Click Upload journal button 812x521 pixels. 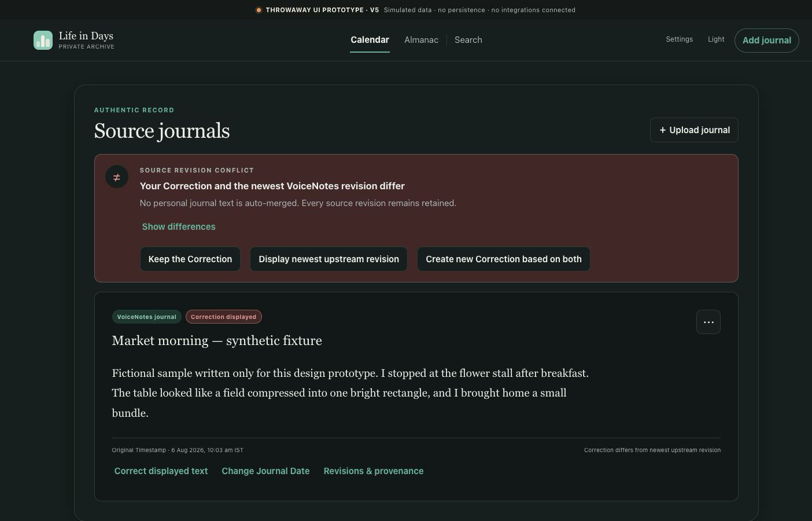pyautogui.click(x=694, y=130)
